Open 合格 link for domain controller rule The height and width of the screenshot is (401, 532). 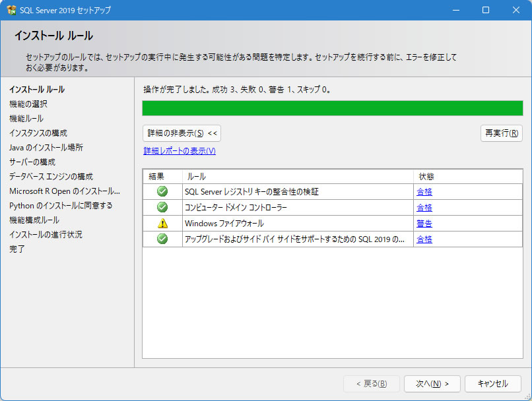pos(424,208)
